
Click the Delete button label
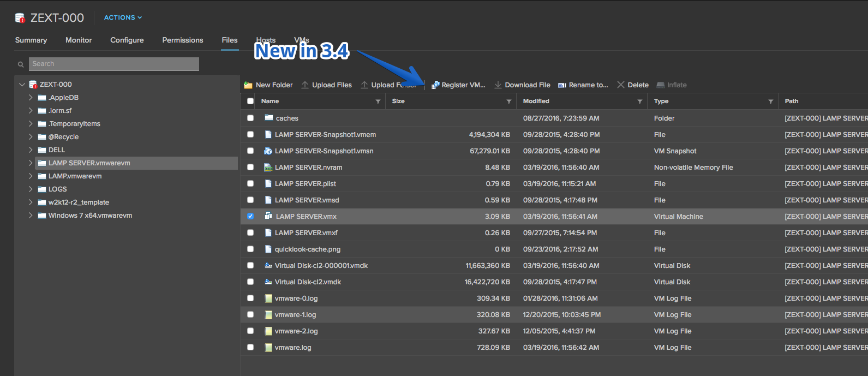pos(638,85)
